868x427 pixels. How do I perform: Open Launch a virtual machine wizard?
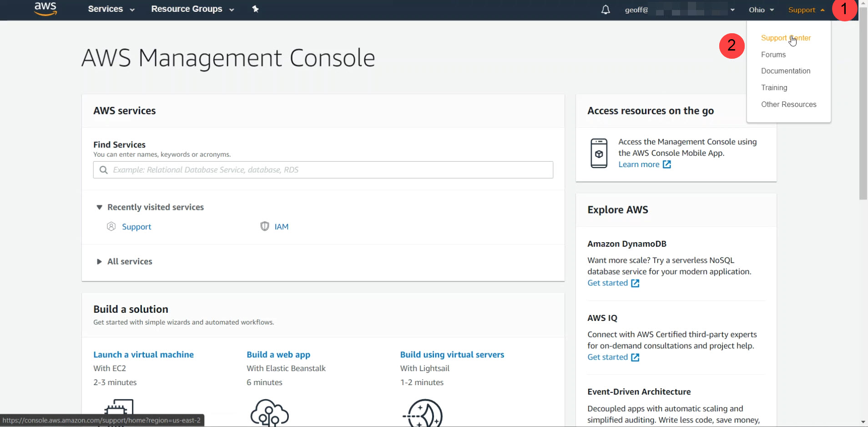(143, 355)
